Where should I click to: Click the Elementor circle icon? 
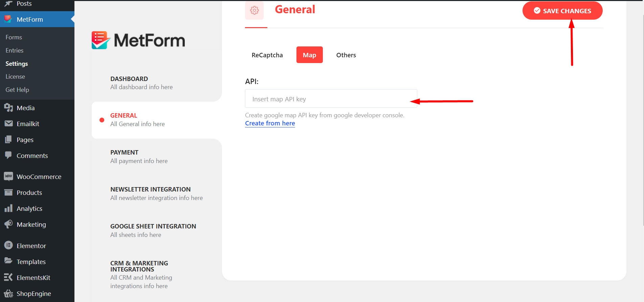coord(8,245)
